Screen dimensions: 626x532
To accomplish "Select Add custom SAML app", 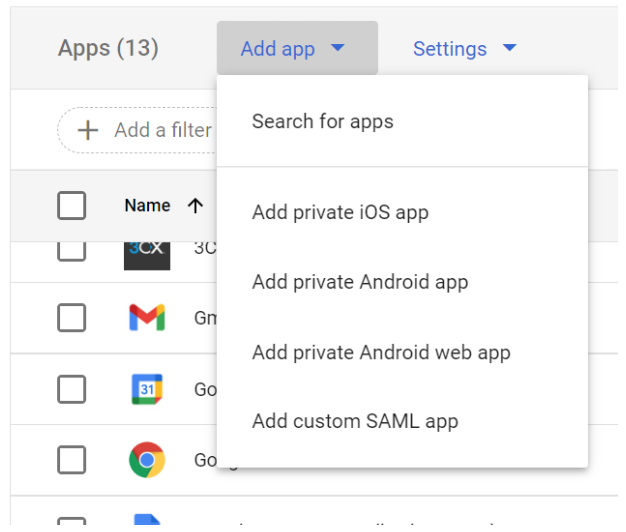I will point(402,421).
